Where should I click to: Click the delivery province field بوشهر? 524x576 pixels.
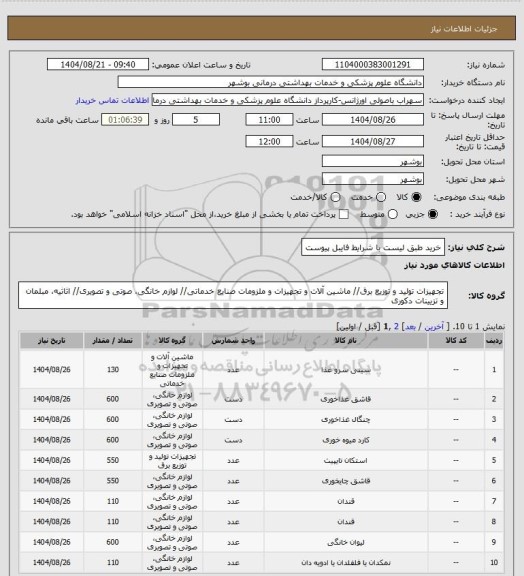click(x=373, y=161)
